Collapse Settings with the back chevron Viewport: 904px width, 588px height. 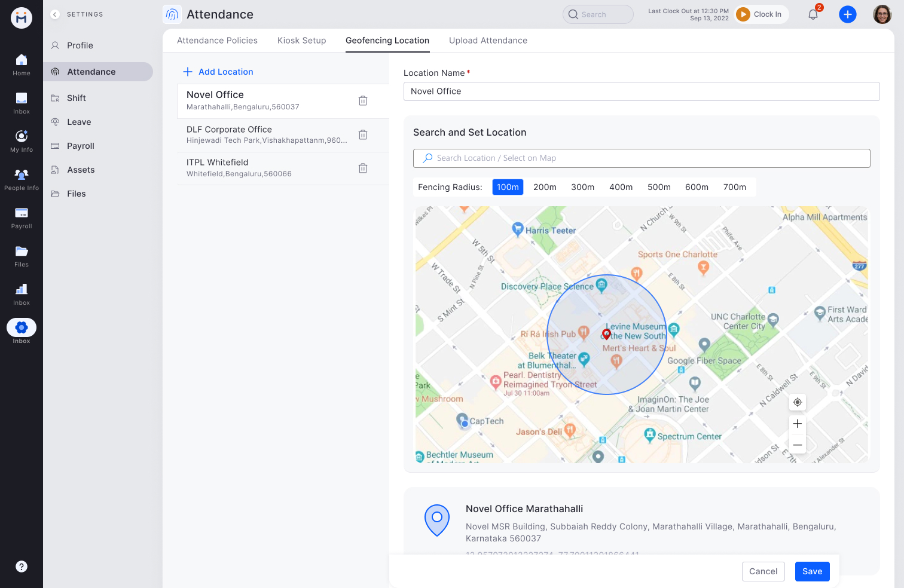[x=54, y=14]
